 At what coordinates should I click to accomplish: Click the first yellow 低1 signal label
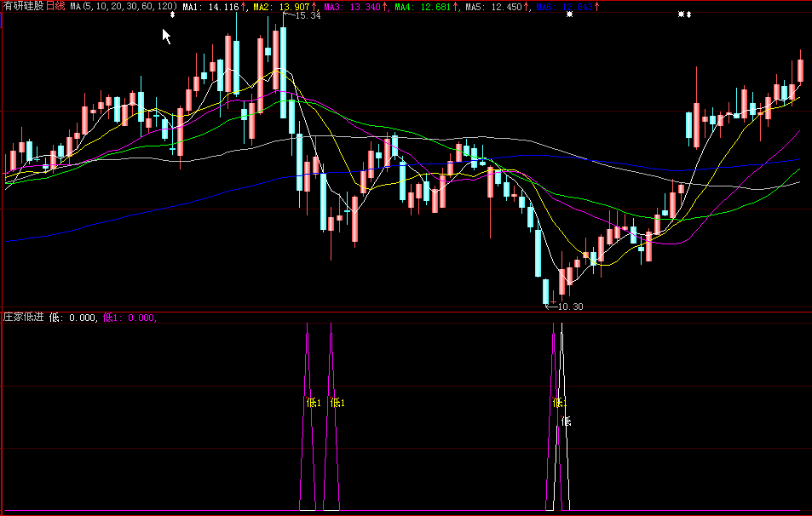click(x=313, y=403)
